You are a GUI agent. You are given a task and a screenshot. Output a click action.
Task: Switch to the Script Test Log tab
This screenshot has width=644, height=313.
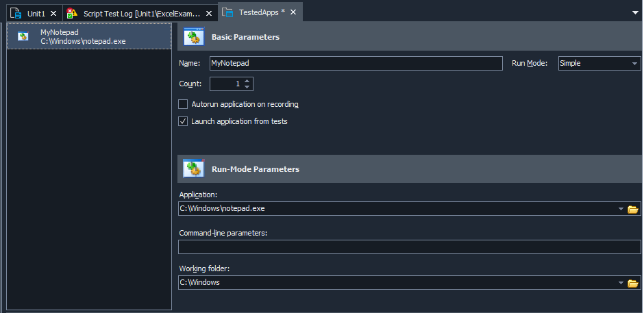[142, 13]
